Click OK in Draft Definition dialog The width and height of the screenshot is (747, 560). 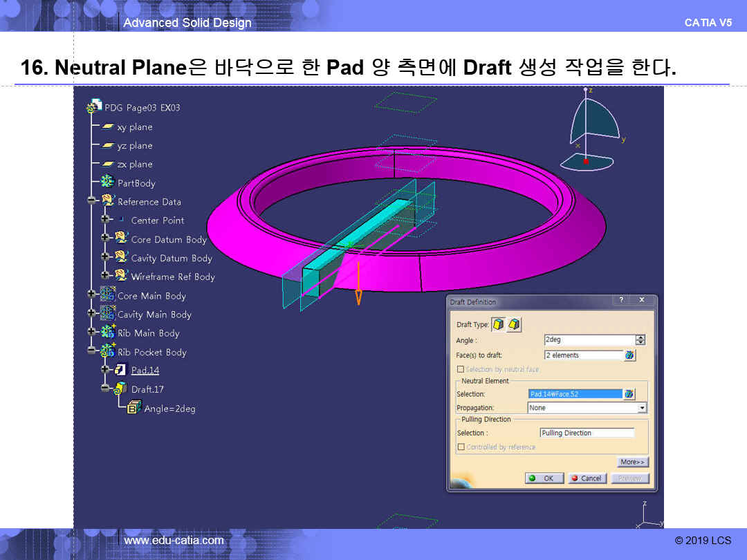pos(544,478)
